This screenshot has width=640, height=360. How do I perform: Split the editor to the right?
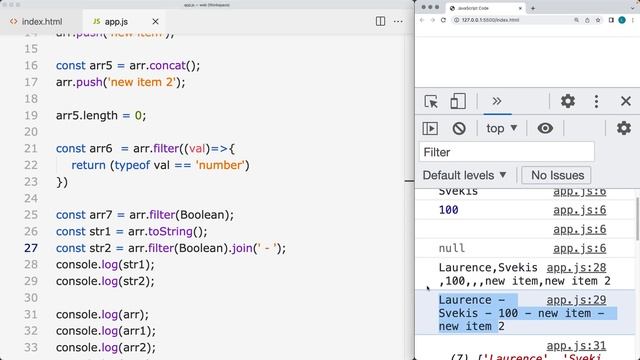(x=380, y=21)
